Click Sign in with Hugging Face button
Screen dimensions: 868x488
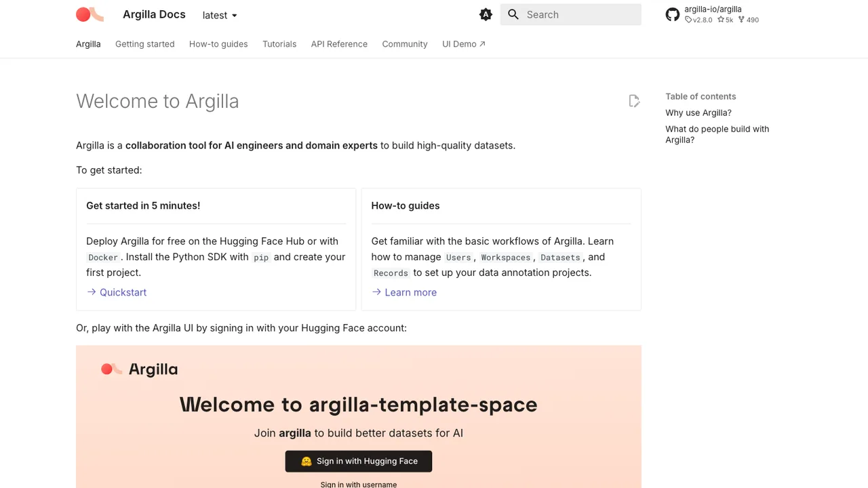359,461
